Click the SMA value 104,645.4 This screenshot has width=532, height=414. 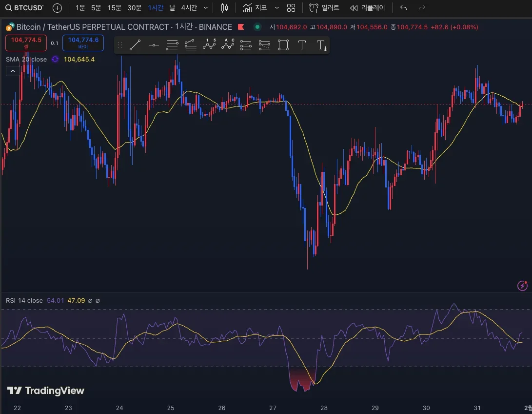click(x=79, y=59)
